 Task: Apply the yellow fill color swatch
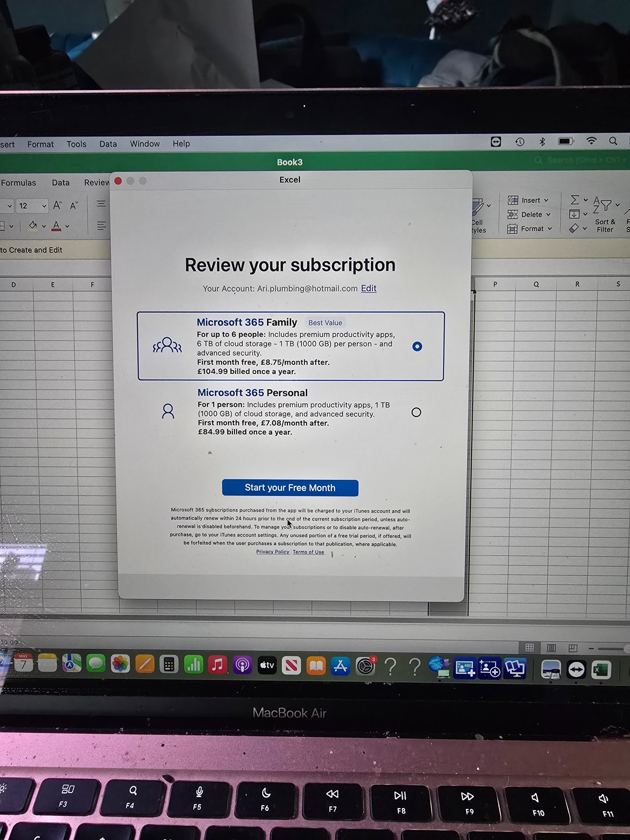[x=33, y=226]
